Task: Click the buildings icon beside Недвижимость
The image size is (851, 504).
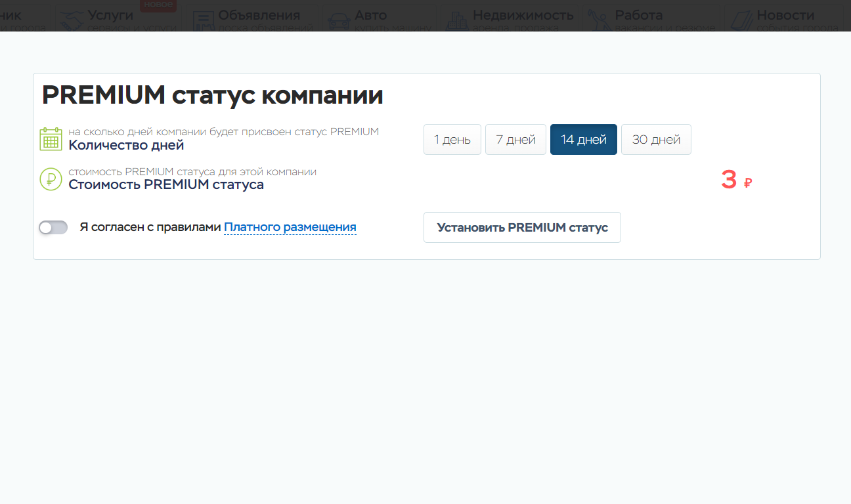Action: click(x=456, y=21)
